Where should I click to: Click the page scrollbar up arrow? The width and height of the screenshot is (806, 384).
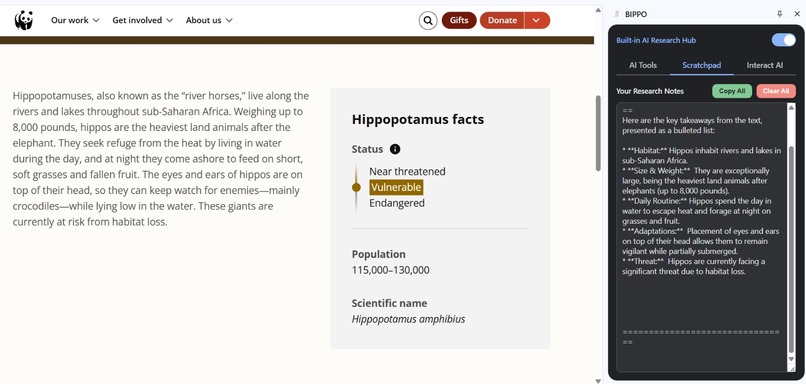[598, 9]
